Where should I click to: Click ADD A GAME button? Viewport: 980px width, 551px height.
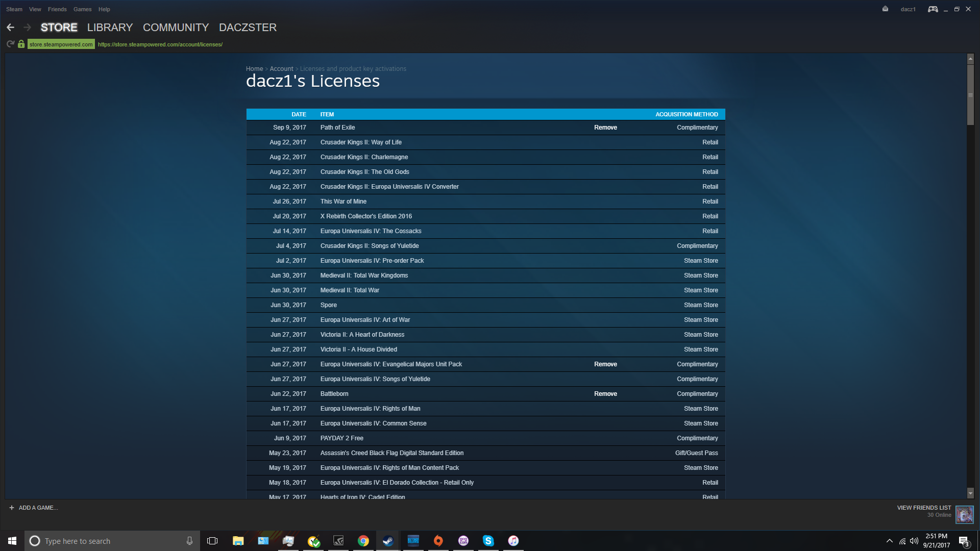click(x=34, y=508)
